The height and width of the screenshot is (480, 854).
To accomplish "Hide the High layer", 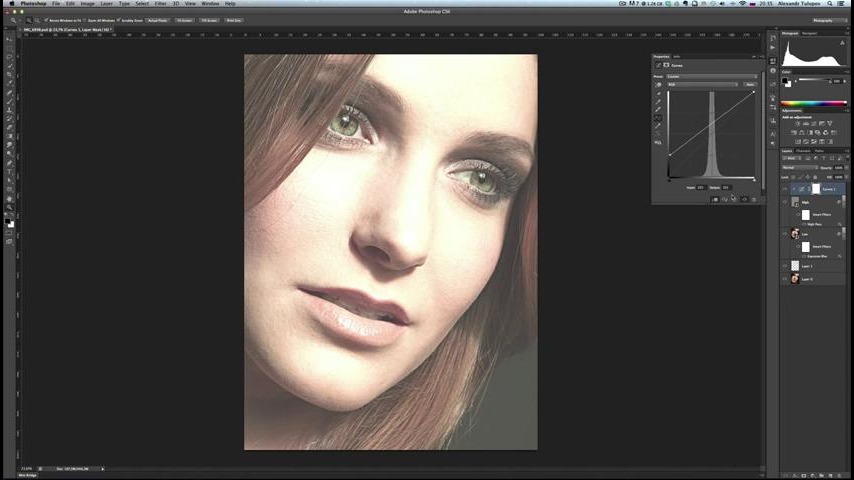I will [785, 202].
